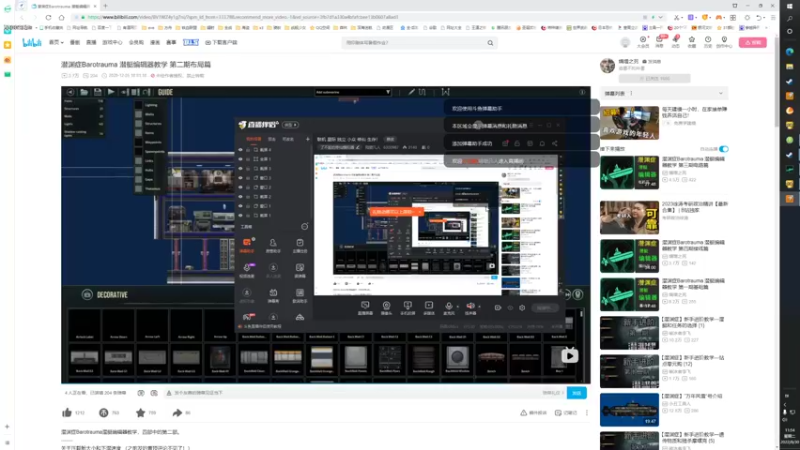The image size is (800, 450).
Task: Open the bilibili logo home link
Action: (32, 43)
